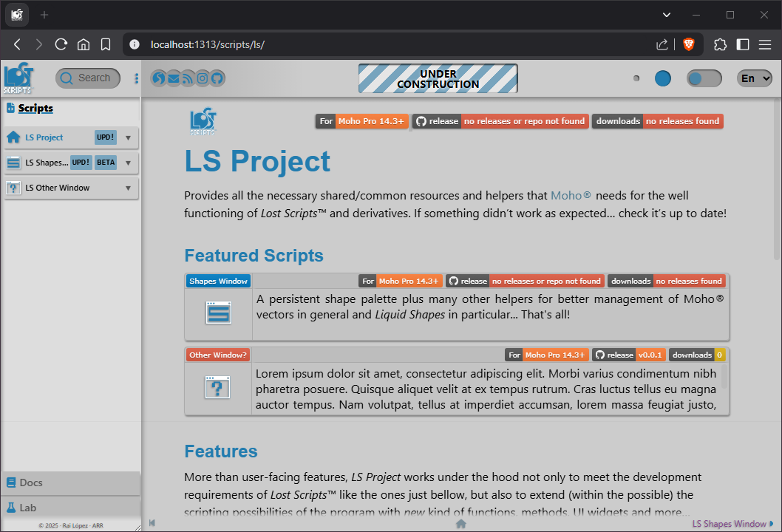Open the Shapes Window card label
Image resolution: width=782 pixels, height=532 pixels.
tap(219, 282)
